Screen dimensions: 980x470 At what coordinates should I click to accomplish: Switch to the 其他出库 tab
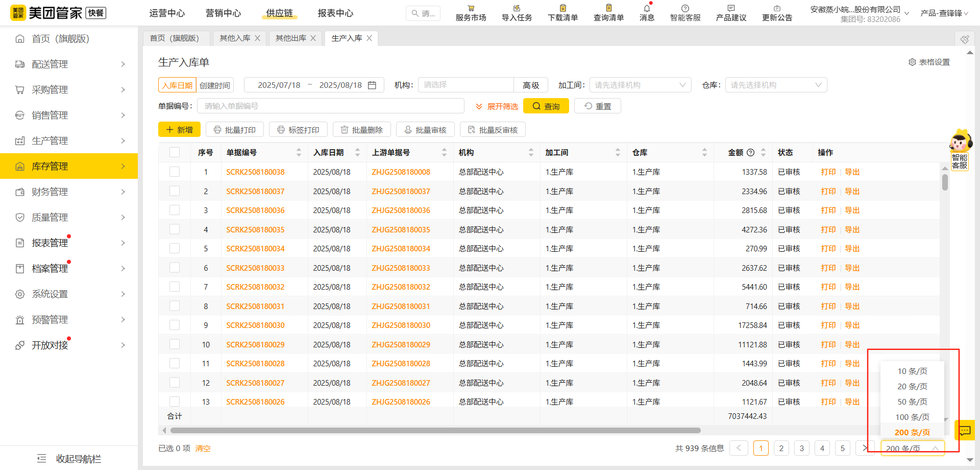[x=291, y=38]
